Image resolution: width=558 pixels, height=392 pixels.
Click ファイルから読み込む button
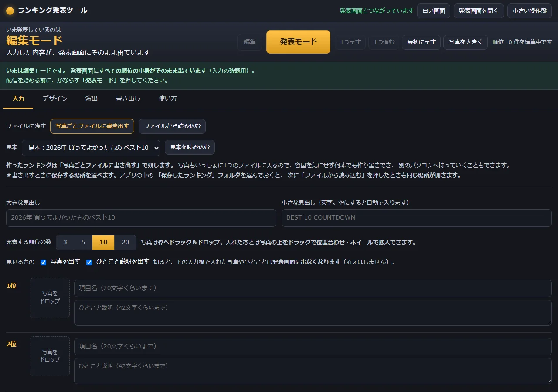click(x=172, y=126)
